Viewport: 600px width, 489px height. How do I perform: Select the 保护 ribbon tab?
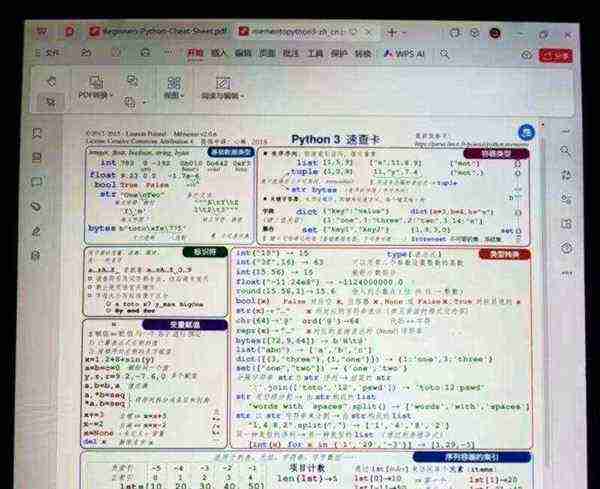click(x=339, y=53)
